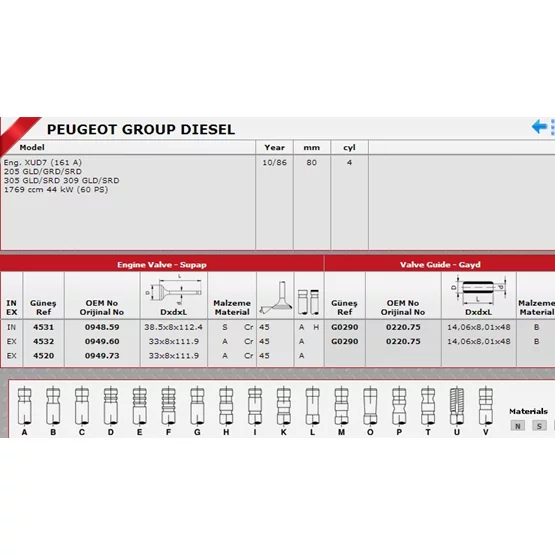The image size is (555, 555).
Task: Click the blue back arrow icon
Action: (x=539, y=126)
